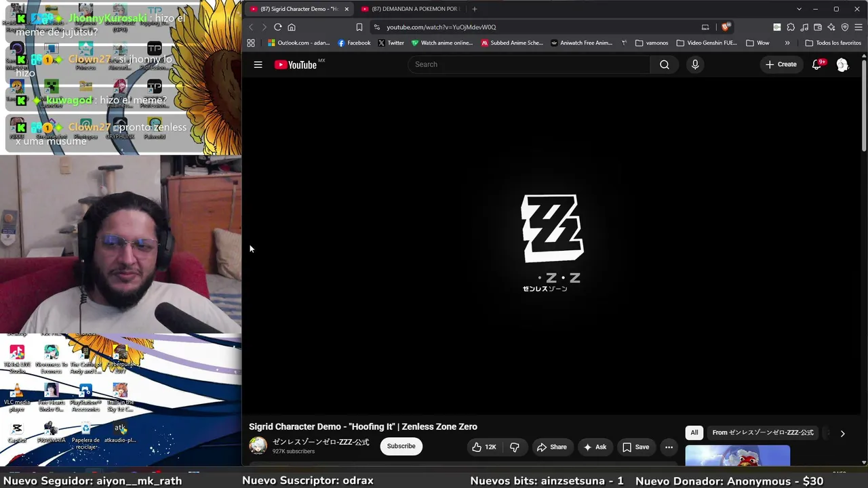Switch to the DEMANDAN A POKEMON tab

click(x=411, y=9)
